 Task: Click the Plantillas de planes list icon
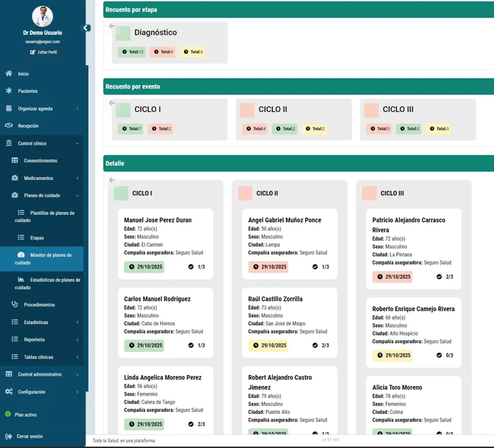coord(21,213)
